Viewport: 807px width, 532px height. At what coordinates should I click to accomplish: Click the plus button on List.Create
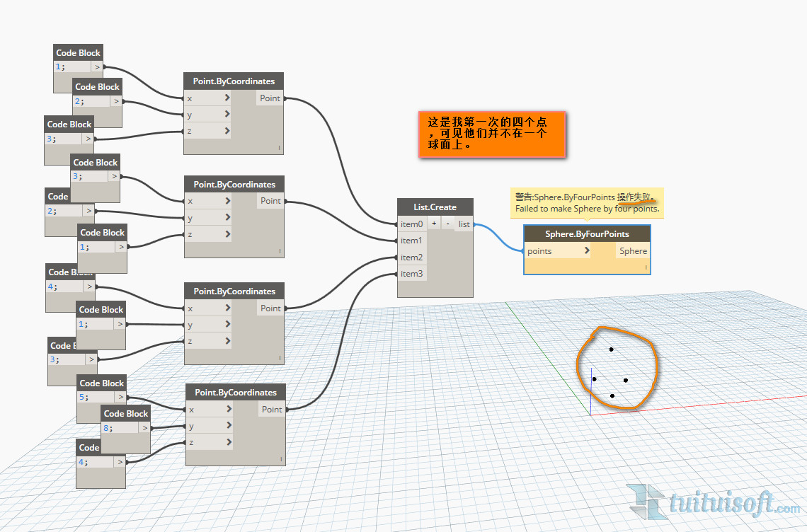pyautogui.click(x=434, y=224)
